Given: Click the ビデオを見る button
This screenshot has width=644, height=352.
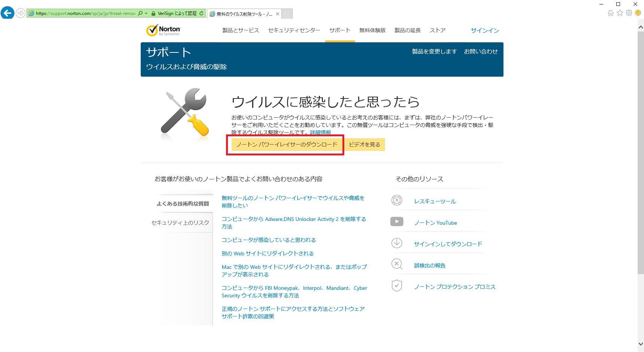Looking at the screenshot, I should coord(364,145).
